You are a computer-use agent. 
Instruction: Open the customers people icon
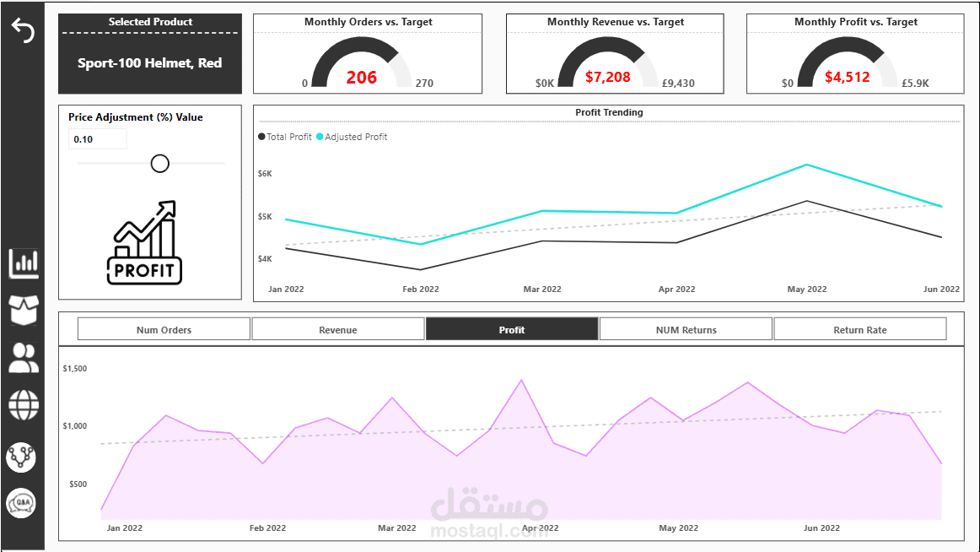tap(24, 358)
